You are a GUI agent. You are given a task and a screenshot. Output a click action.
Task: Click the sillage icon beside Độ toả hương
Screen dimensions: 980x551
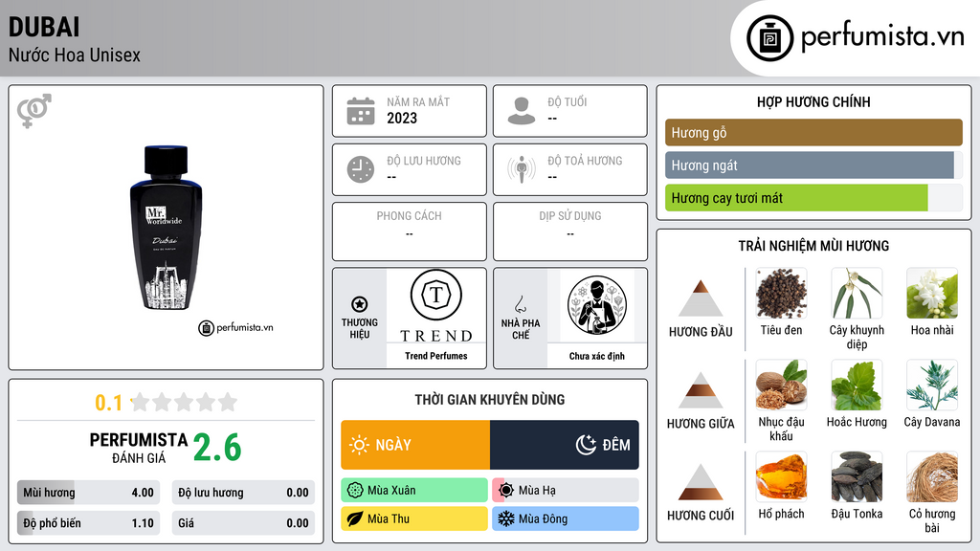pos(522,169)
